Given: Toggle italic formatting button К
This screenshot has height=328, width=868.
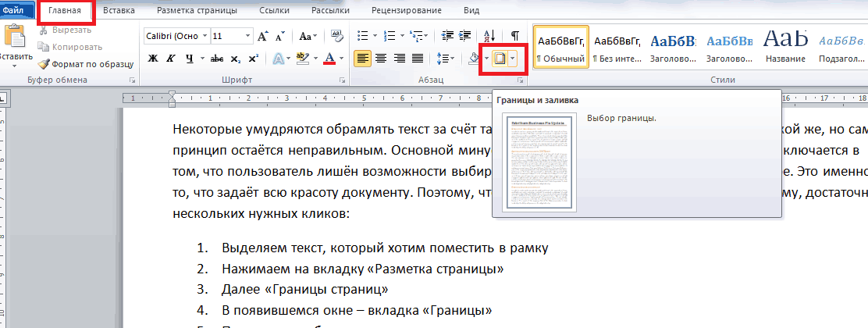Looking at the screenshot, I should click(x=171, y=58).
